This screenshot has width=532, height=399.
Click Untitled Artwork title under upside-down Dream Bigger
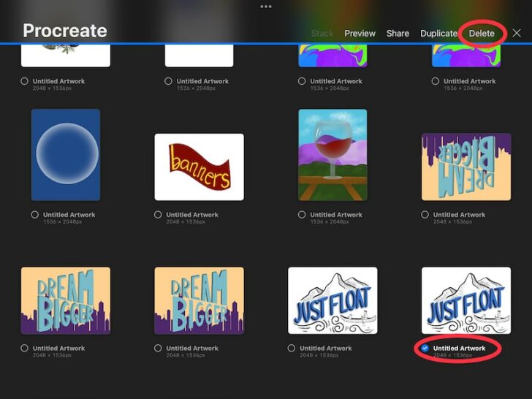tap(459, 215)
